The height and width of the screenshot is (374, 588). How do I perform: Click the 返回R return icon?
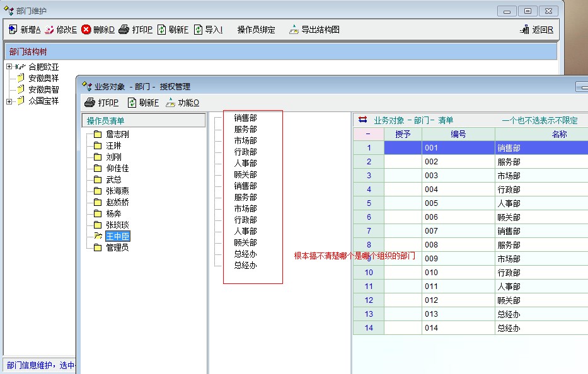coord(524,30)
